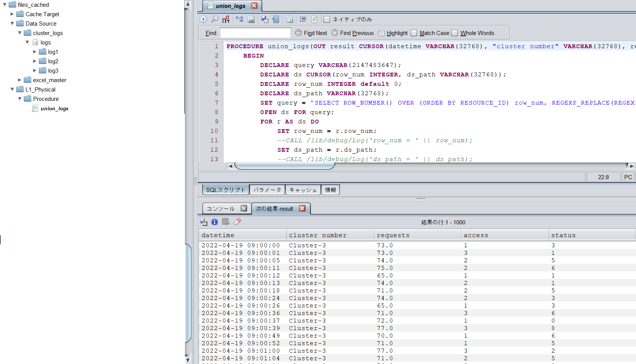Click the Find Previous up-arrow icon

(x=335, y=33)
